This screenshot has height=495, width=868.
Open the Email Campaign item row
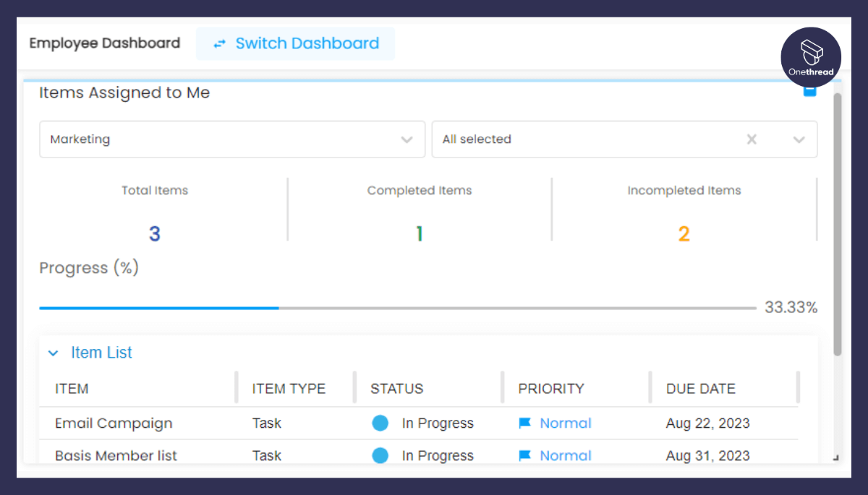(x=114, y=423)
